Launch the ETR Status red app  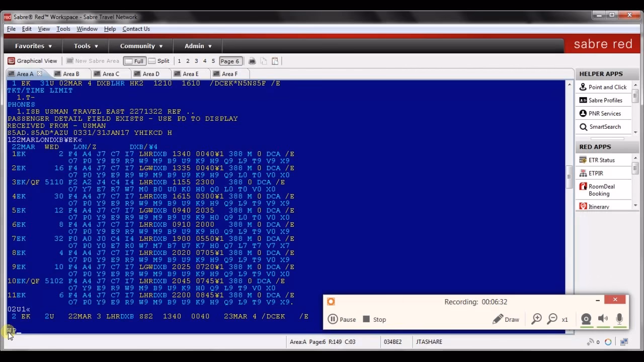pyautogui.click(x=601, y=160)
